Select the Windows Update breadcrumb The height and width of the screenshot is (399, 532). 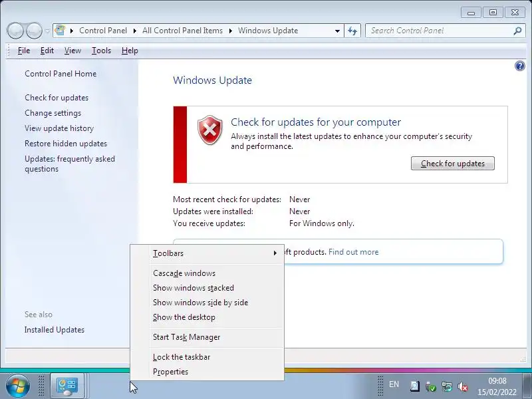pos(268,31)
